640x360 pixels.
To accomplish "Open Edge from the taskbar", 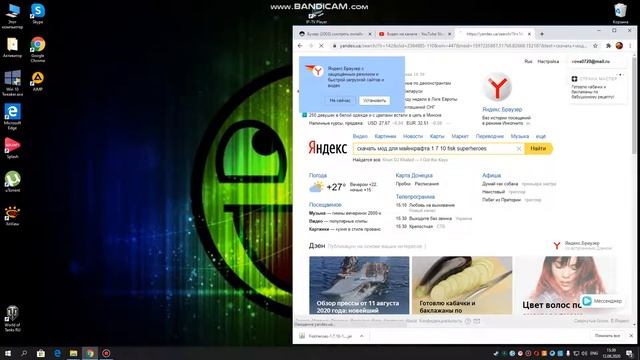I will click(x=57, y=353).
